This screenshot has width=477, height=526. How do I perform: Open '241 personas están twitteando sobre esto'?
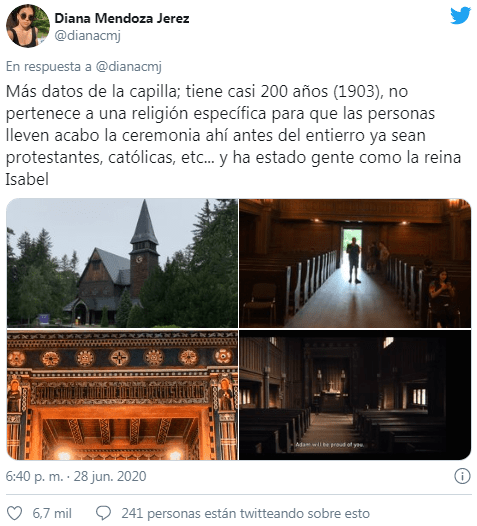point(246,513)
